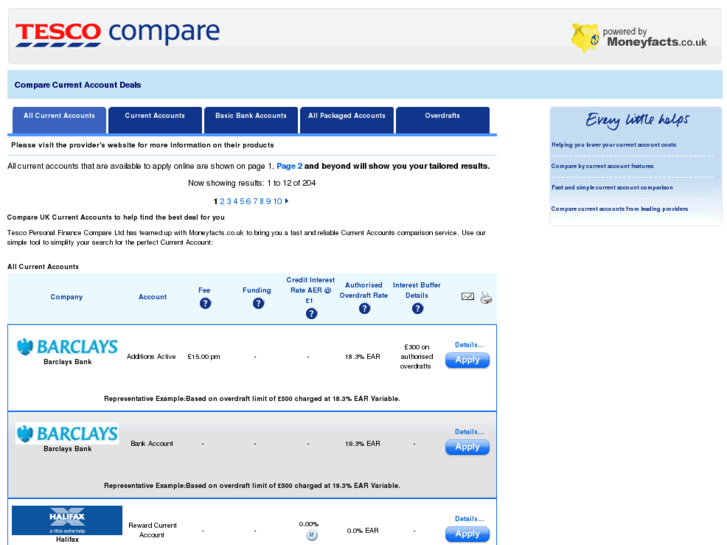Open Details for Barclays Bank Account

coord(469,431)
